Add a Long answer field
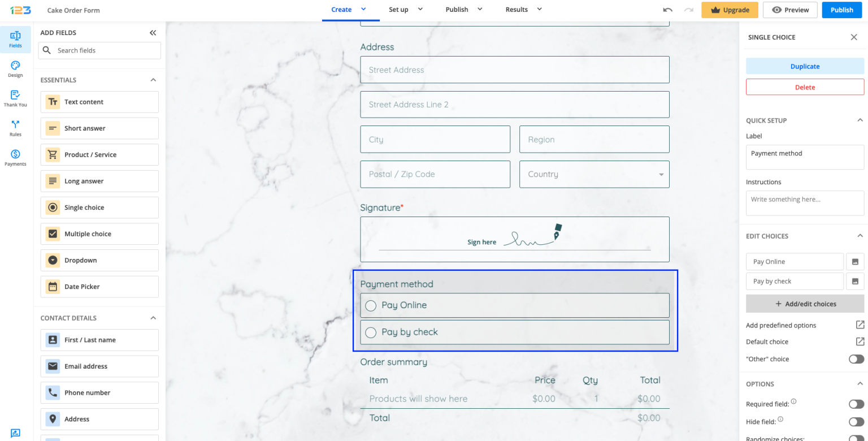Image resolution: width=868 pixels, height=441 pixels. point(99,181)
